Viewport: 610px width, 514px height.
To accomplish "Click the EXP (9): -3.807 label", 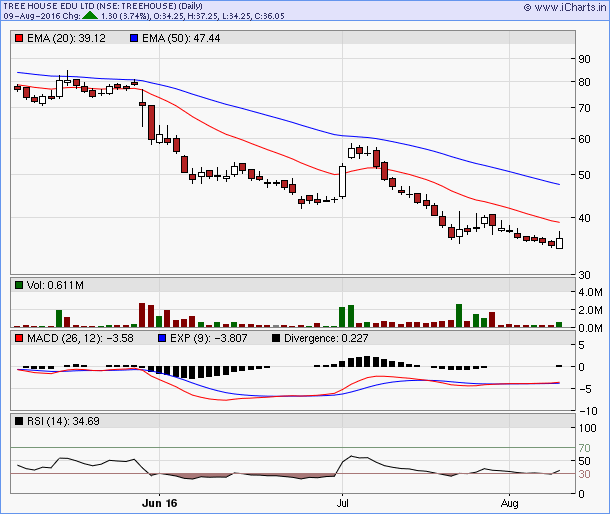I will click(209, 338).
